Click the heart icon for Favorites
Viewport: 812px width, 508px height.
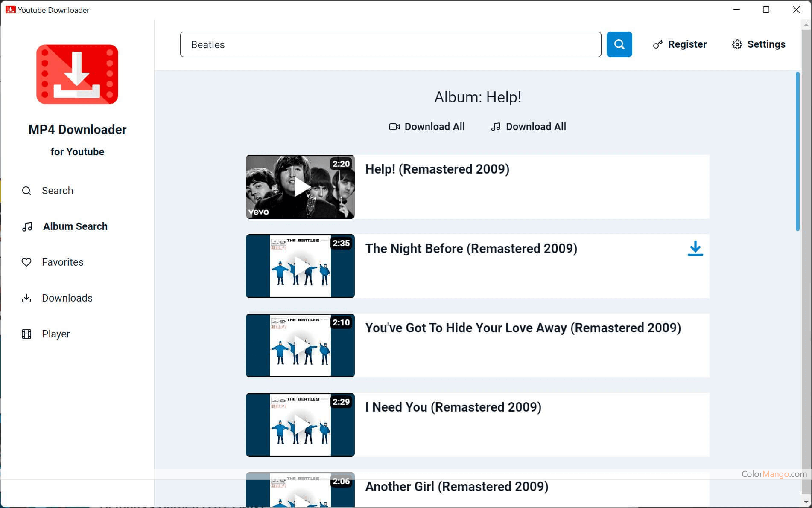[x=26, y=262]
